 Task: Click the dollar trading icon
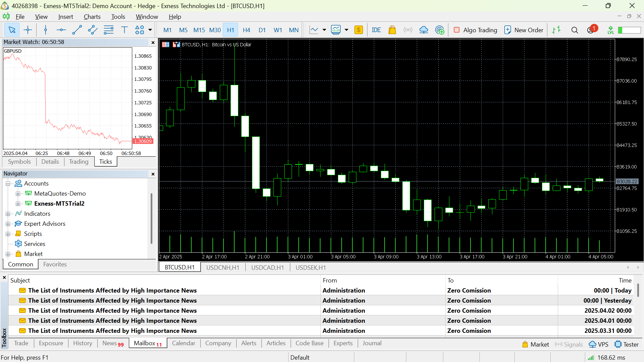click(x=358, y=30)
